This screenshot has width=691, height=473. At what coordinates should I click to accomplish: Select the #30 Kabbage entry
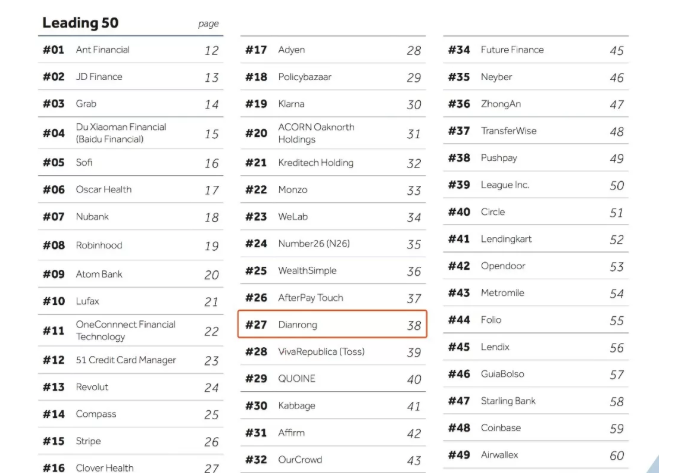point(333,406)
